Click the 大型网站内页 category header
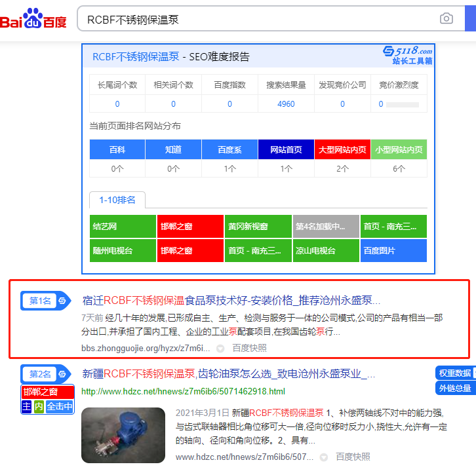 [342, 149]
